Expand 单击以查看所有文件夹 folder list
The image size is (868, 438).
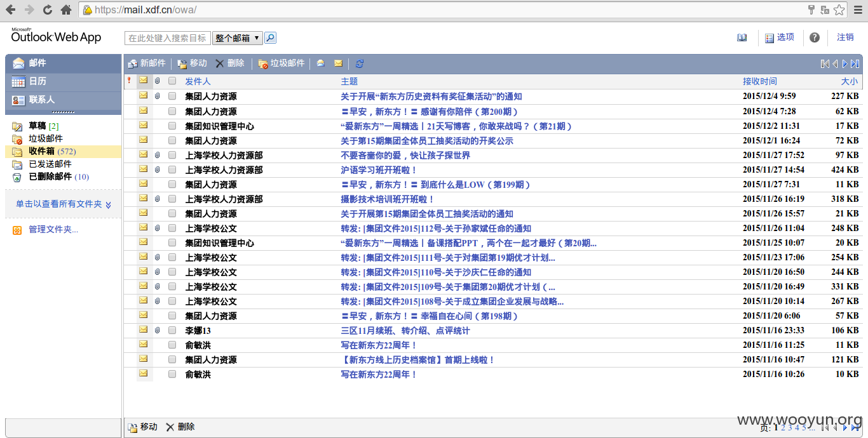click(x=64, y=204)
